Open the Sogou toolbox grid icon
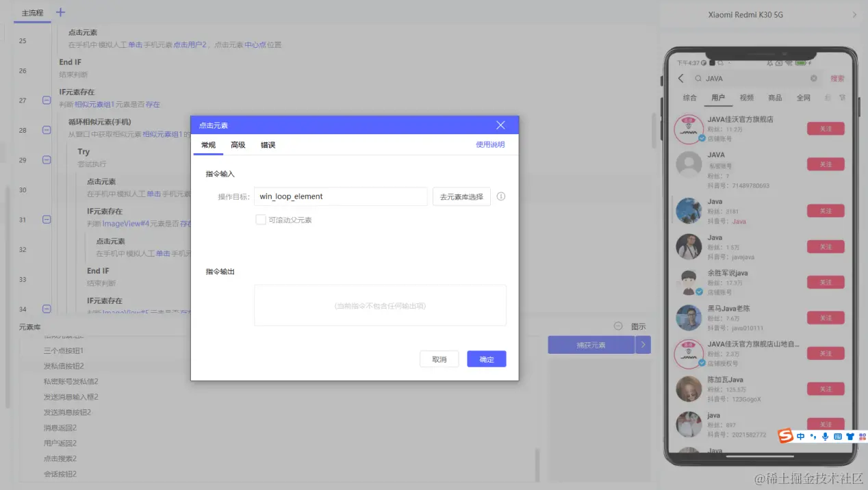 coord(862,437)
